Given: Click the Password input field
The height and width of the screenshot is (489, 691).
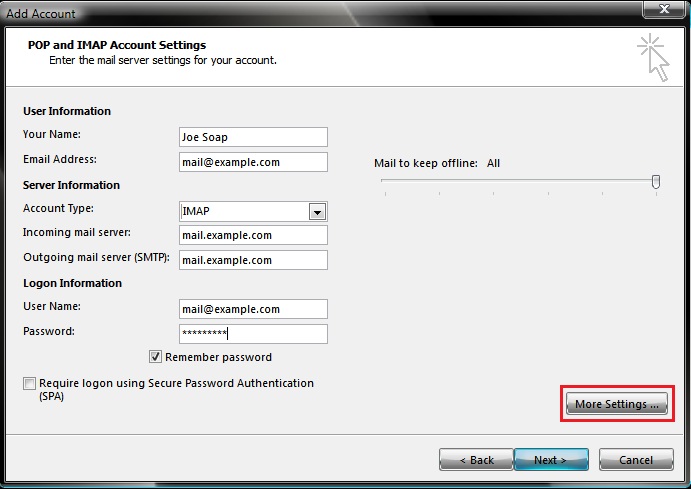Looking at the screenshot, I should pyautogui.click(x=253, y=334).
